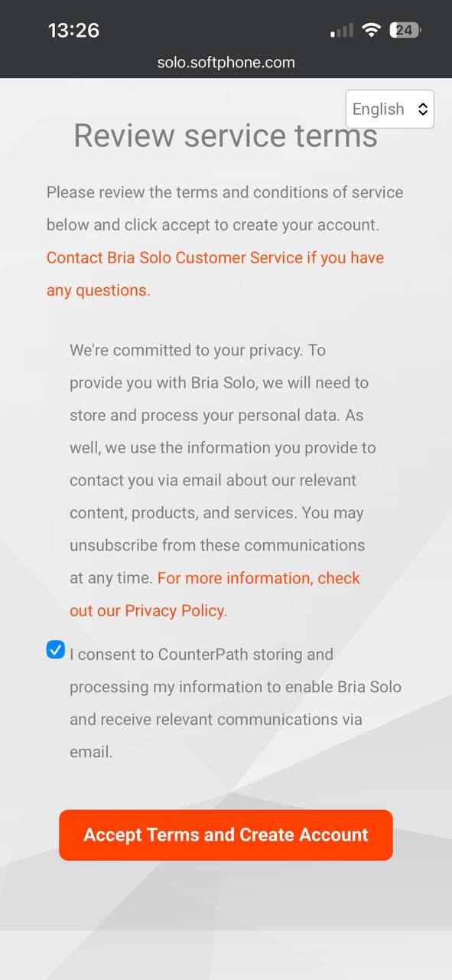
Task: Click the up-down arrows on language selector
Action: pos(422,109)
